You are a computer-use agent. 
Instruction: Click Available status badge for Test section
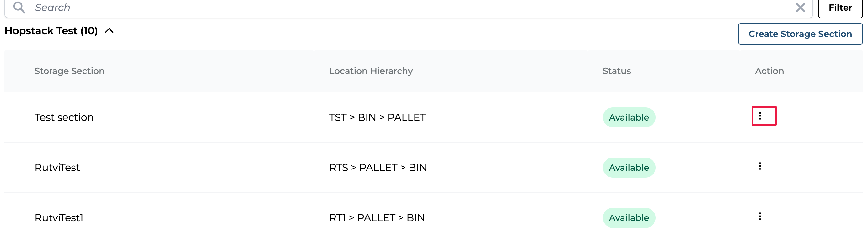coord(629,117)
